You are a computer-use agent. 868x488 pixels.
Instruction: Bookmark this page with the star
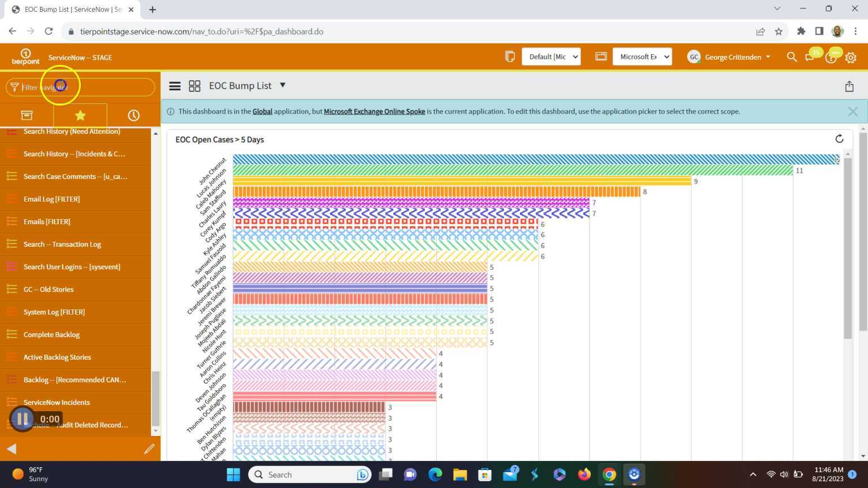click(x=779, y=32)
